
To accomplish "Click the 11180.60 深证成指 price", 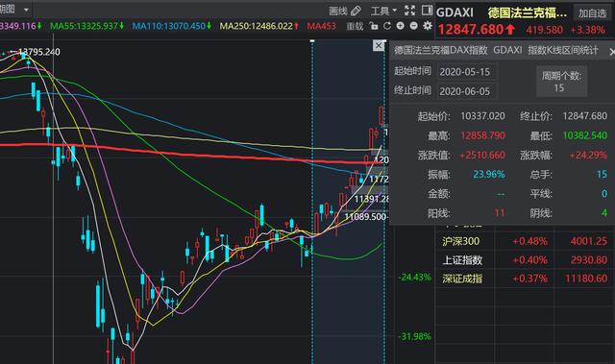I will pos(586,279).
